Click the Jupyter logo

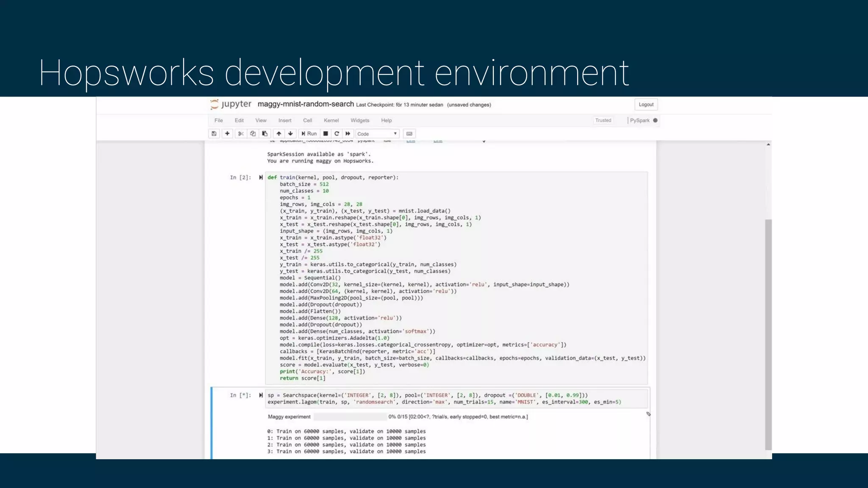coord(231,104)
